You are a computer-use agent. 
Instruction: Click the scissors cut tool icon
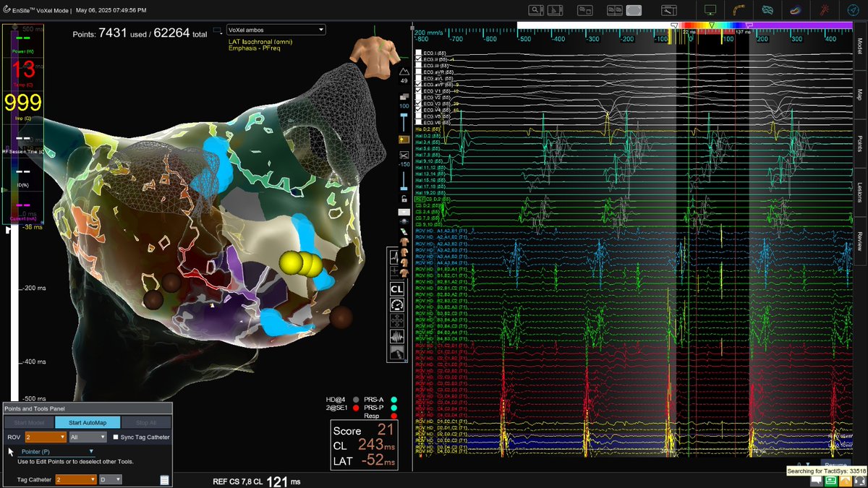coord(404,156)
